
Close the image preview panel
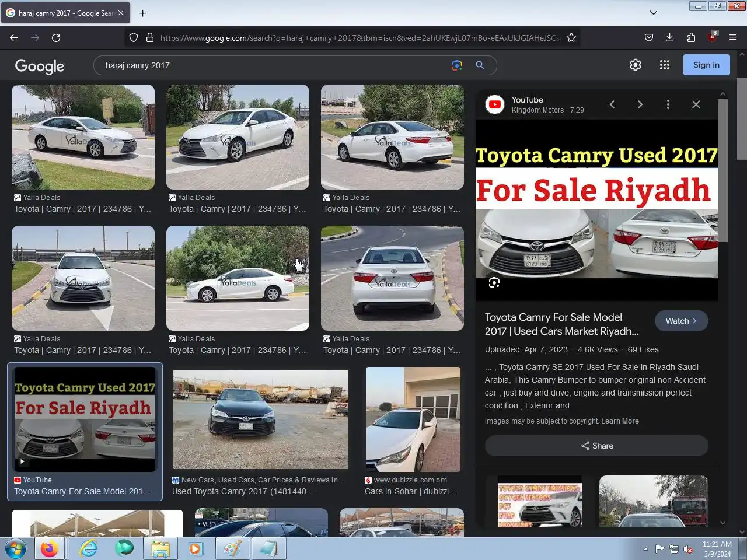pos(696,104)
